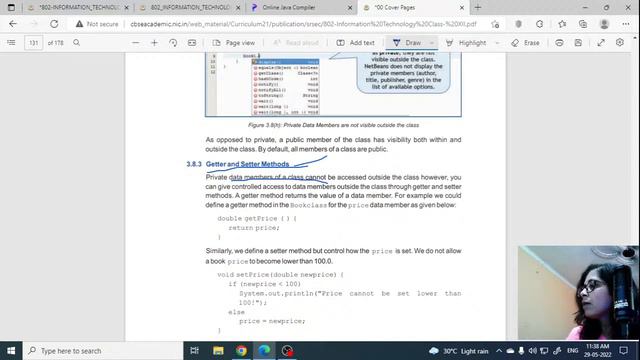Click the Not secure site warning
The image size is (640, 360).
point(97,24)
